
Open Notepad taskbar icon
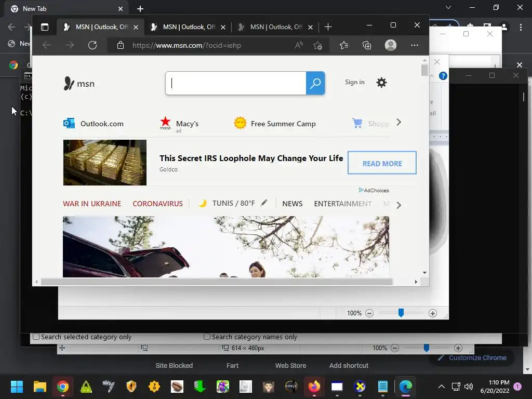coord(383,387)
